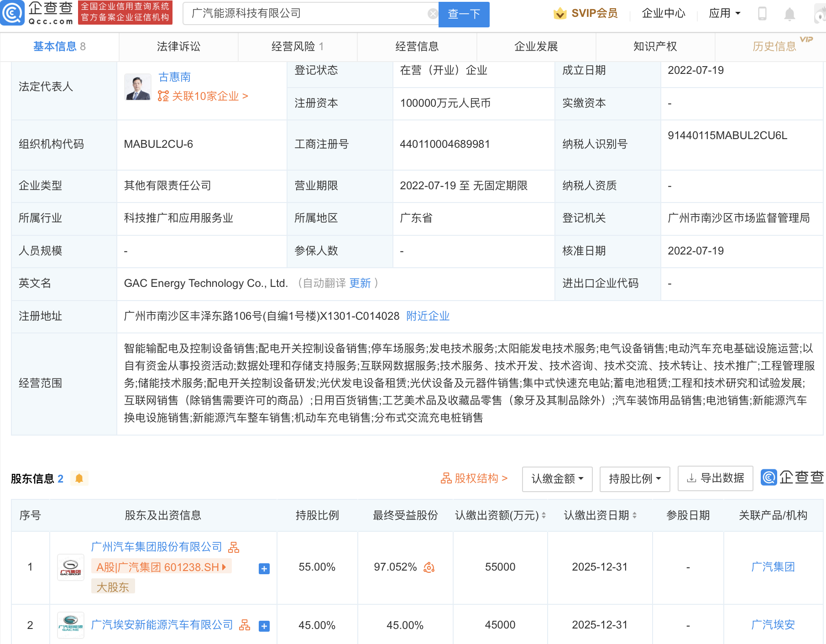Open the 认缴金额 dropdown filter
This screenshot has width=826, height=644.
(557, 478)
